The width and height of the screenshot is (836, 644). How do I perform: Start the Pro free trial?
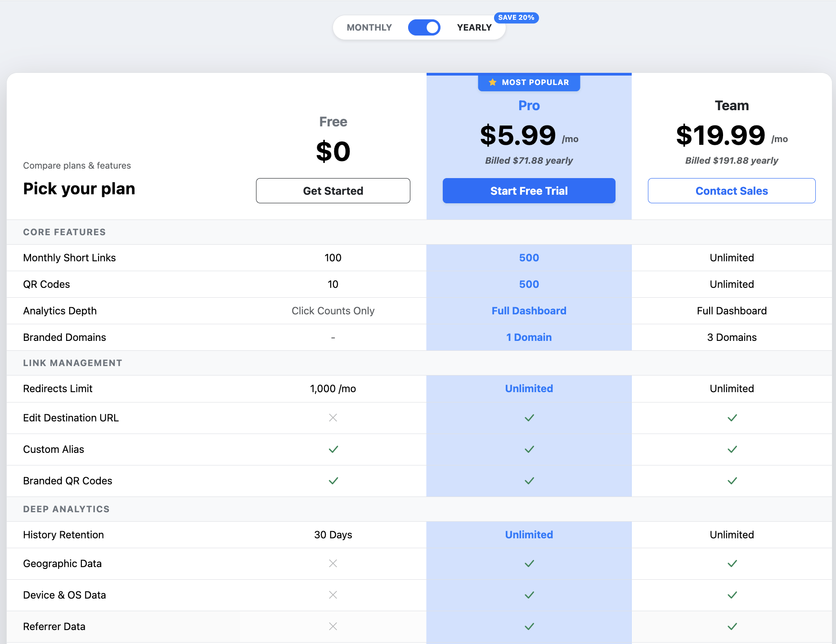pyautogui.click(x=529, y=191)
